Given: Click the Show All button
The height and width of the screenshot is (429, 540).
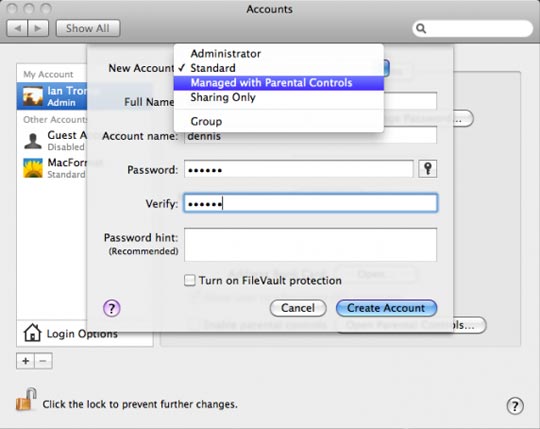Looking at the screenshot, I should point(88,28).
